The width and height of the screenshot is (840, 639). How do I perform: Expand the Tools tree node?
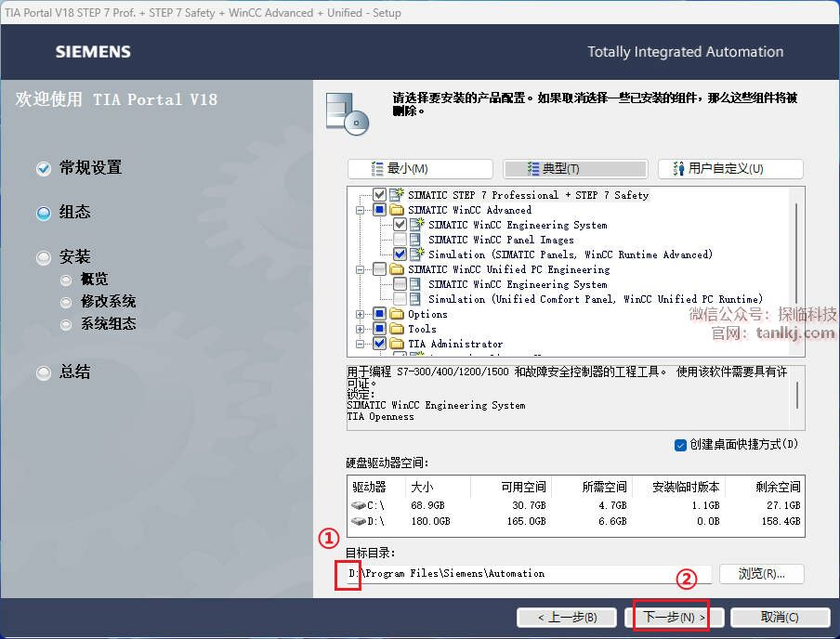(360, 329)
